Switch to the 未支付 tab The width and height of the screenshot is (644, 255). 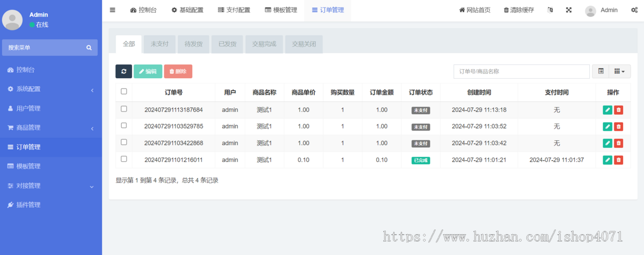point(159,44)
